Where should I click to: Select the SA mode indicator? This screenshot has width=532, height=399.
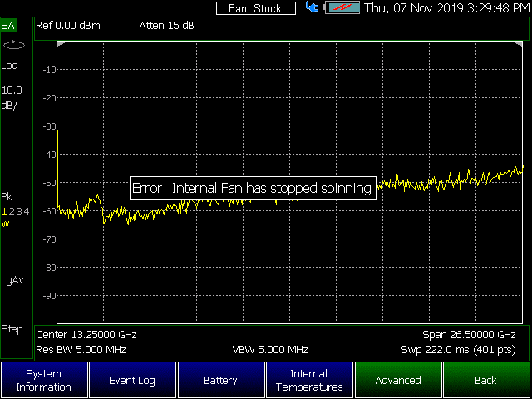point(8,26)
